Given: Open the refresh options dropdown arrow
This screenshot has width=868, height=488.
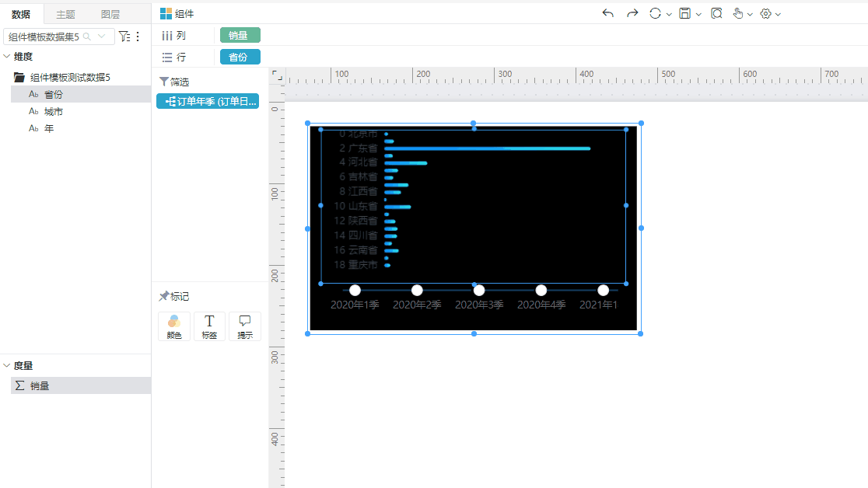Looking at the screenshot, I should 669,15.
